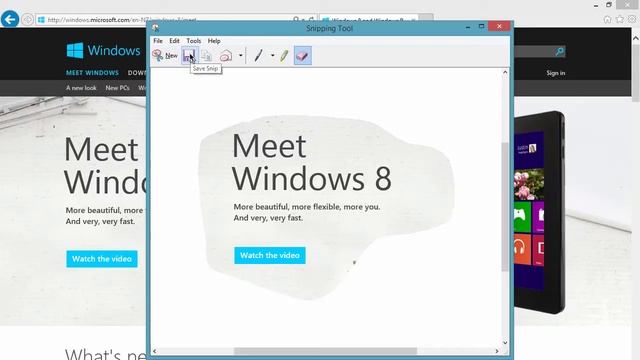Open the Tools menu
The image size is (640, 360).
[193, 41]
